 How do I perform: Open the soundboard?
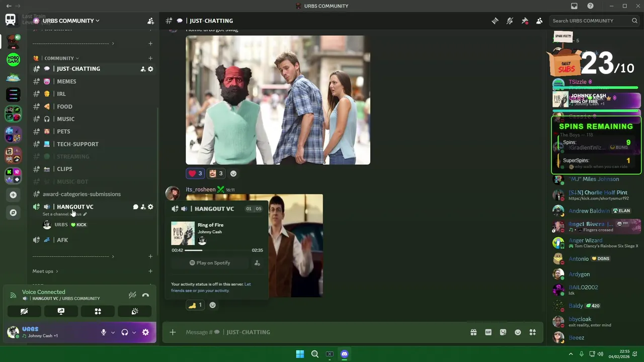[x=135, y=312]
